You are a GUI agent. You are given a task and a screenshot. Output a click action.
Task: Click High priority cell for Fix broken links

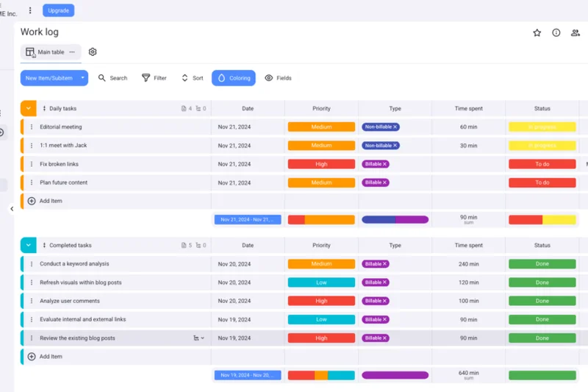[x=321, y=164]
